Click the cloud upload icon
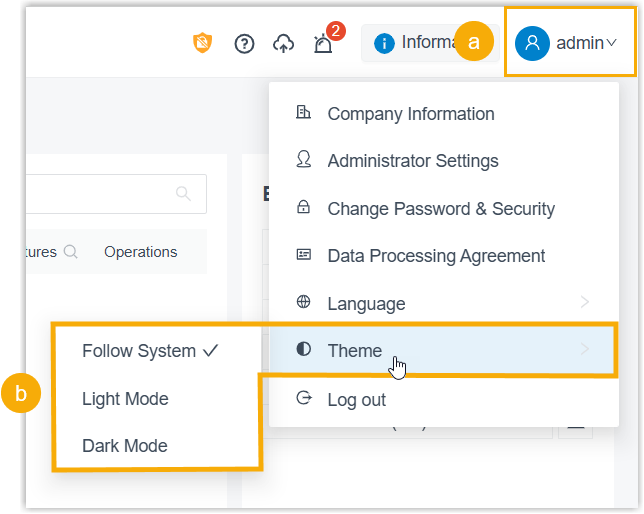 (x=284, y=43)
